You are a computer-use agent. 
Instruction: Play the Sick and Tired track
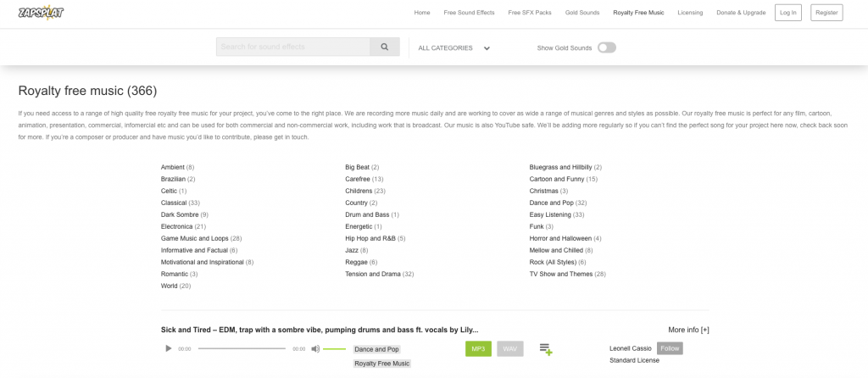click(x=168, y=348)
